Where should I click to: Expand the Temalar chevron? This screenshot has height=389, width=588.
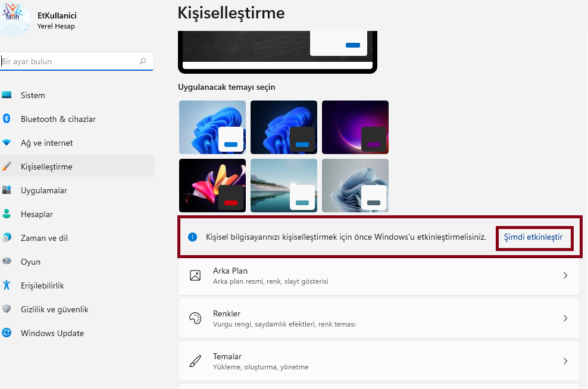(x=565, y=361)
